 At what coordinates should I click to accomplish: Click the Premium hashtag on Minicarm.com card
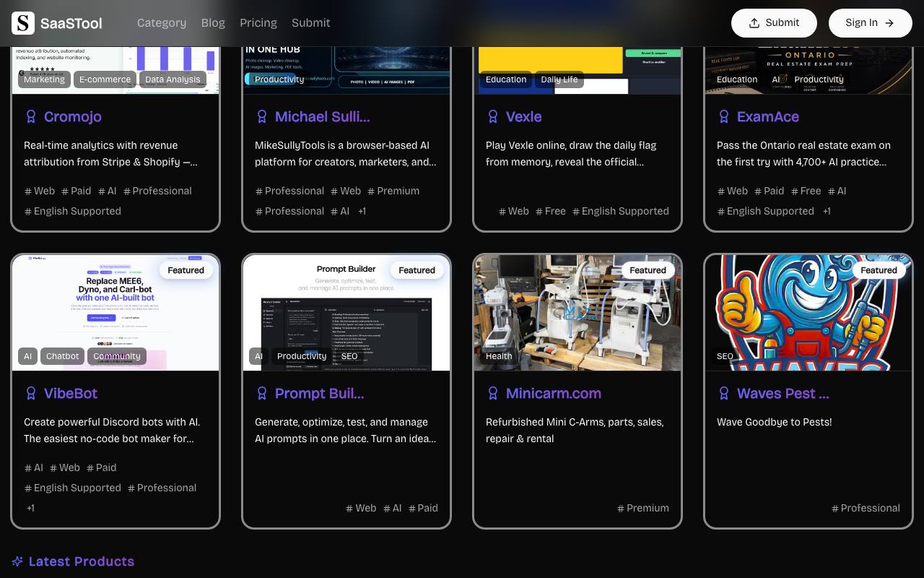pos(643,508)
